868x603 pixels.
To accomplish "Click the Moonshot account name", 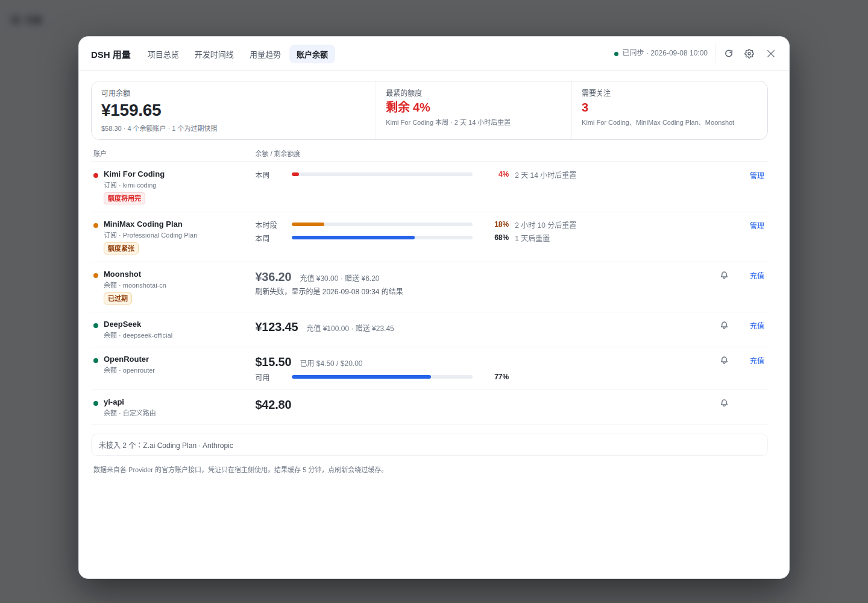I will 122,274.
